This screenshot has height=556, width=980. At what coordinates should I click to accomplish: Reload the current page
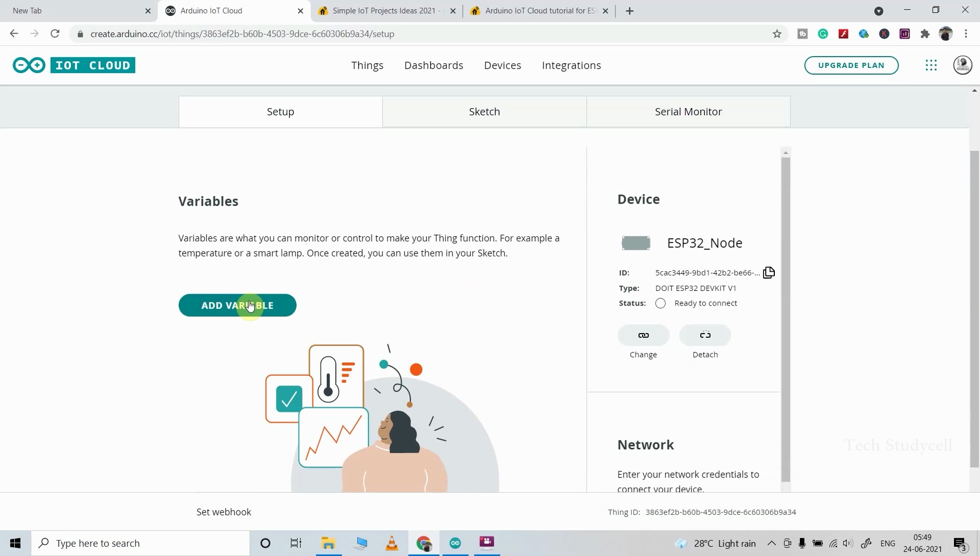pos(55,34)
